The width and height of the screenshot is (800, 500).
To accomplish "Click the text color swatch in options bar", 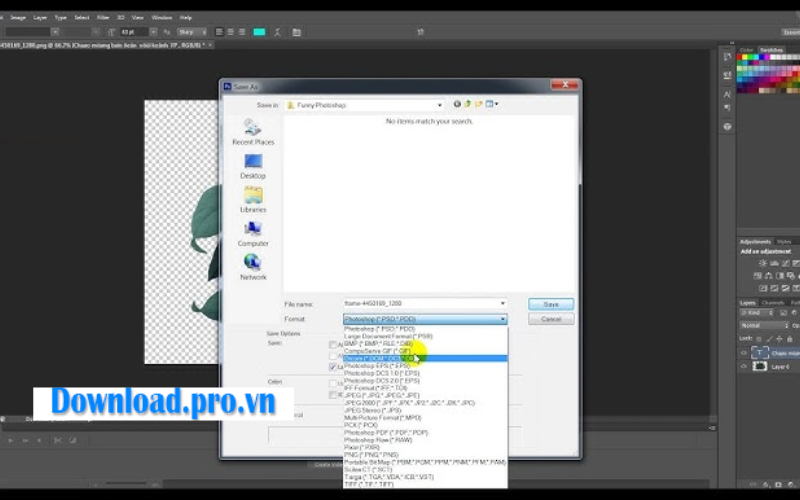I will [259, 32].
